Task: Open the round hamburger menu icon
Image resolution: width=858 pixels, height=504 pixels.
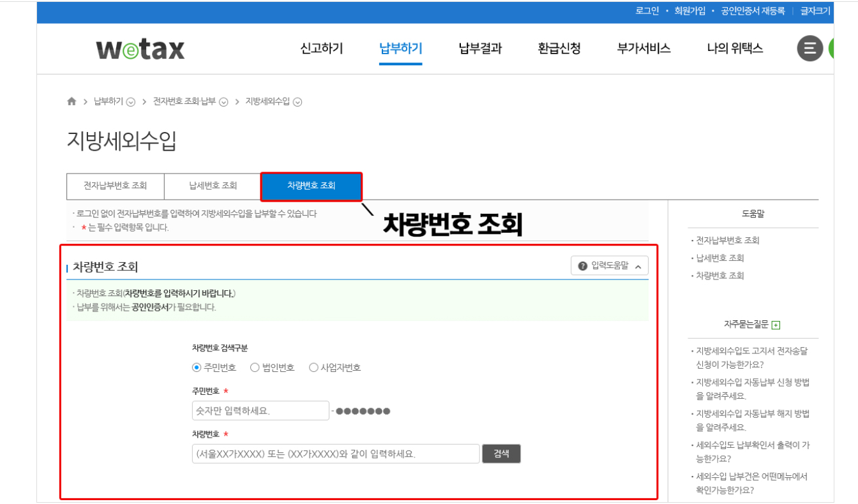Action: [x=809, y=48]
